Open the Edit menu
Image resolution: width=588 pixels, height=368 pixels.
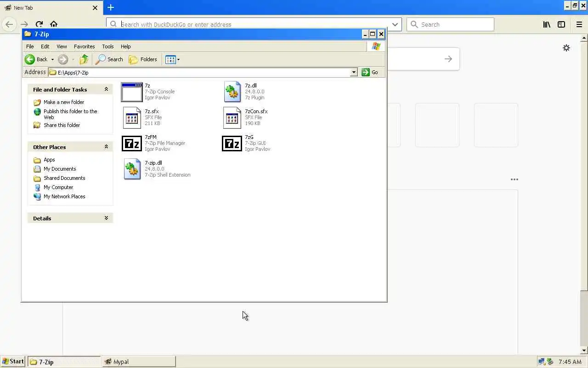point(45,46)
